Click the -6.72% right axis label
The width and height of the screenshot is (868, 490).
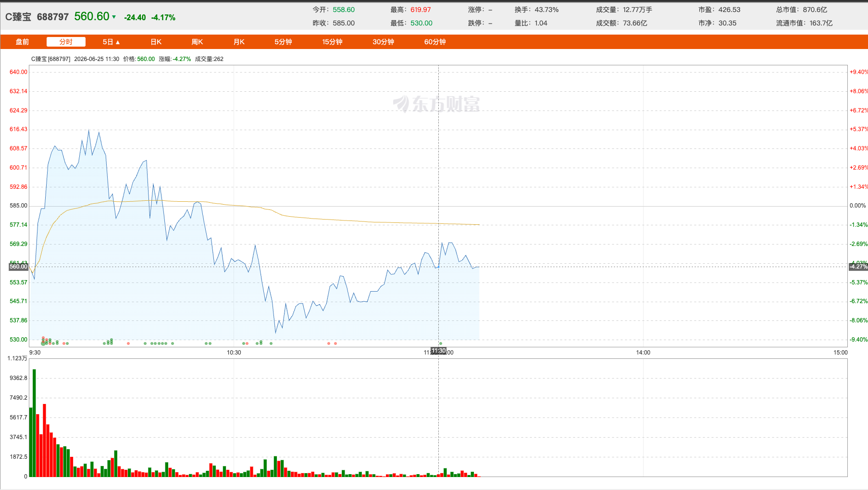tap(858, 301)
